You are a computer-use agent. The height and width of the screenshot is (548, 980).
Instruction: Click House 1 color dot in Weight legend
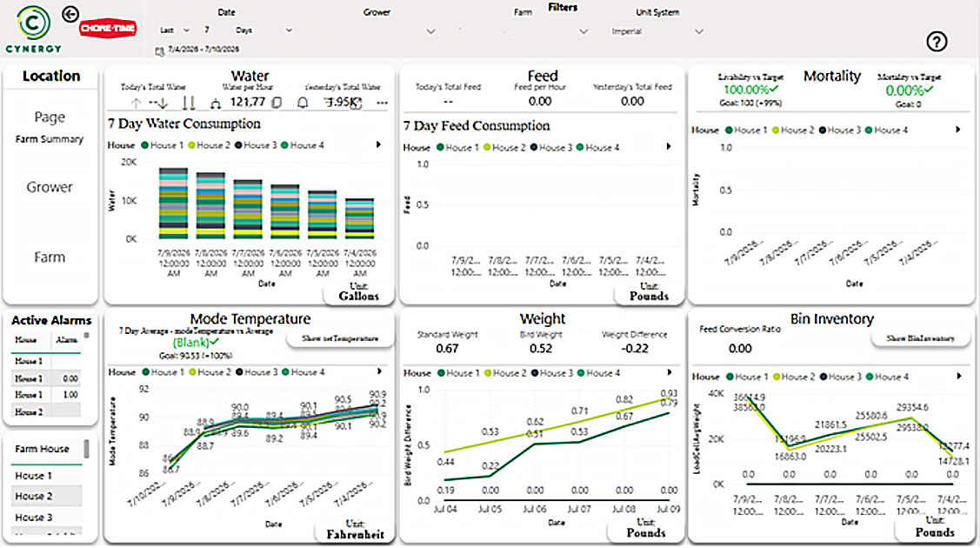tap(441, 373)
